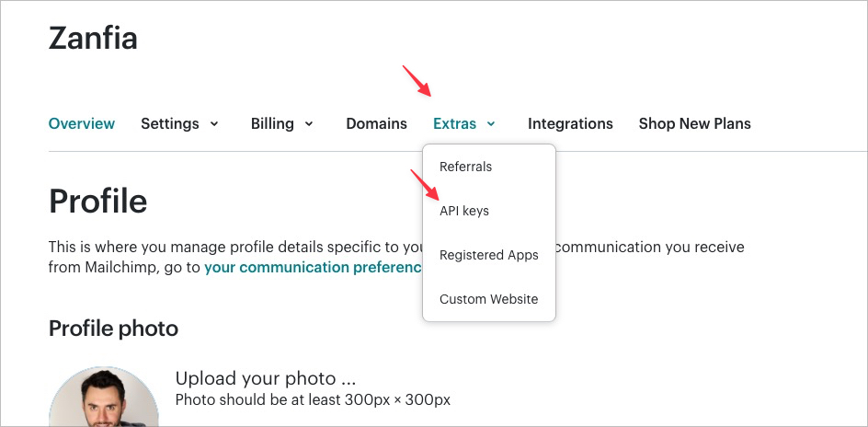Expand the chevron arrow beside Settings
Viewport: 868px width, 427px height.
click(214, 124)
